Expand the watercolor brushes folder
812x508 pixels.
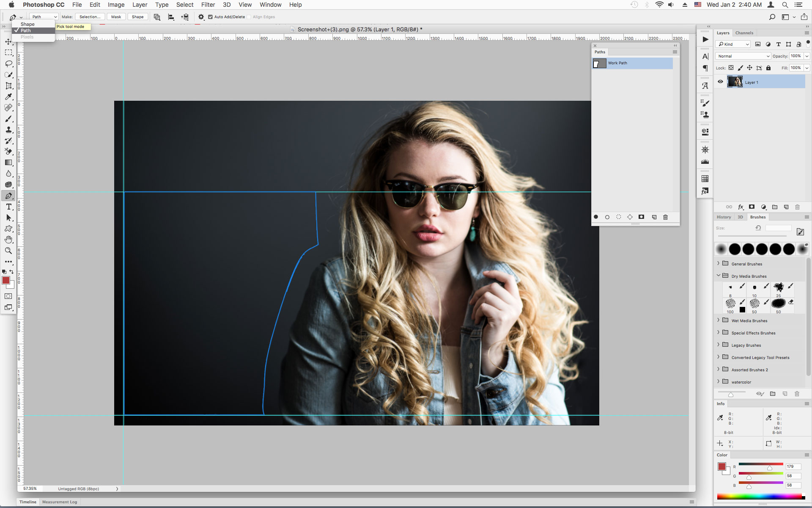point(718,381)
